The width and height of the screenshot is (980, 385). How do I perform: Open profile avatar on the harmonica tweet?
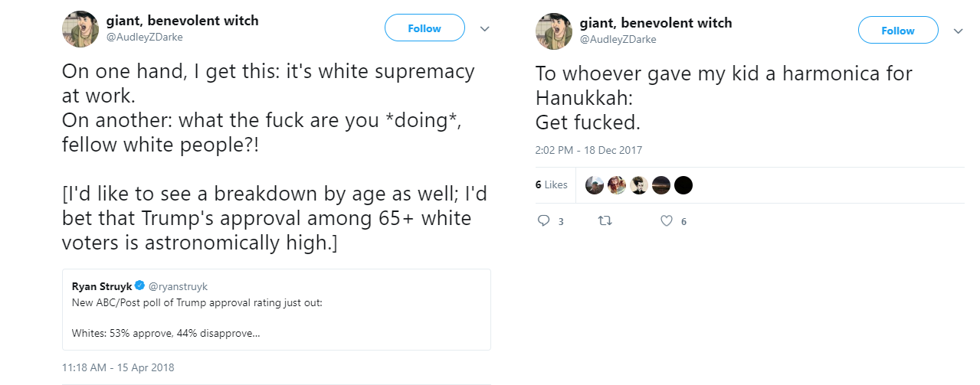coord(553,31)
